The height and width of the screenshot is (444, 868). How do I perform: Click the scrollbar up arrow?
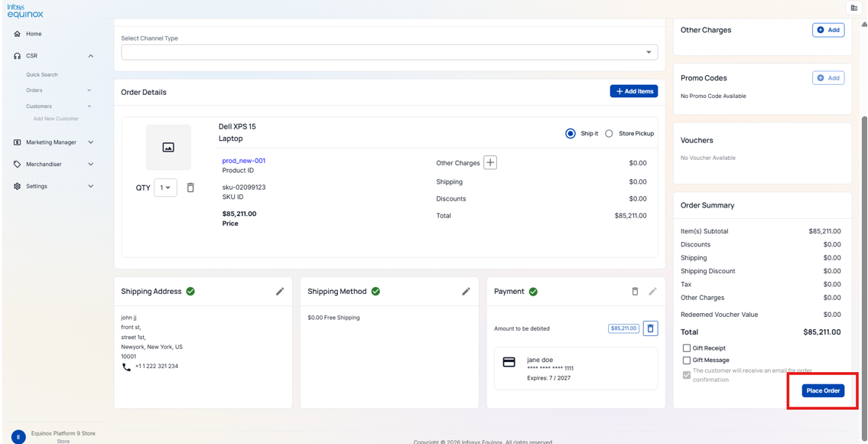tap(864, 24)
